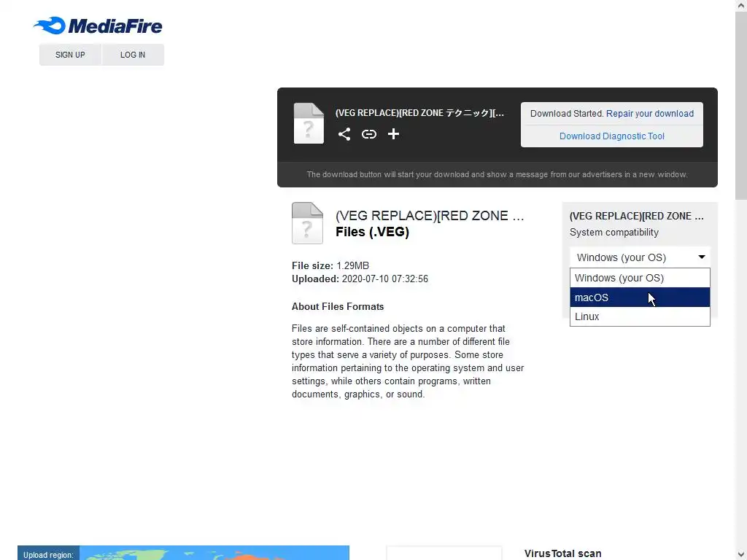Viewport: 747px width, 560px height.
Task: Click advertiser notice text under download
Action: click(497, 174)
